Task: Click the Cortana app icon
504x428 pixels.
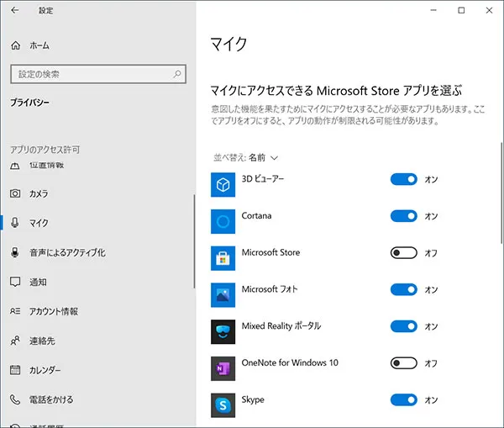Action: (x=223, y=221)
